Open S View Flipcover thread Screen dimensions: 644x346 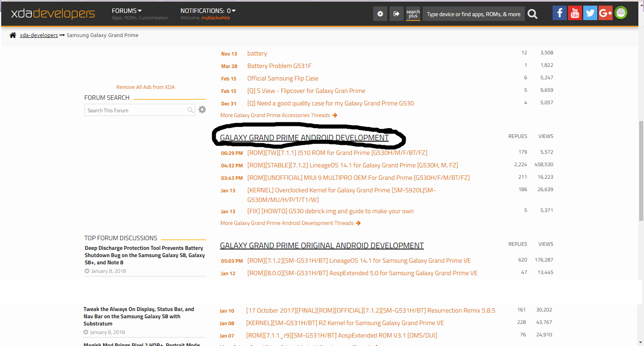tap(306, 91)
